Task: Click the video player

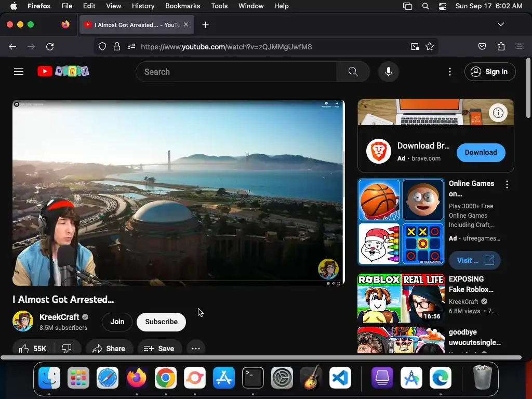Action: pos(179,192)
